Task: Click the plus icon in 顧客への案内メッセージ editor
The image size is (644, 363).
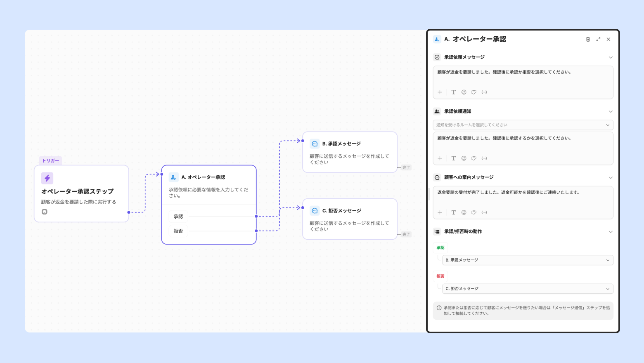Action: (x=440, y=212)
